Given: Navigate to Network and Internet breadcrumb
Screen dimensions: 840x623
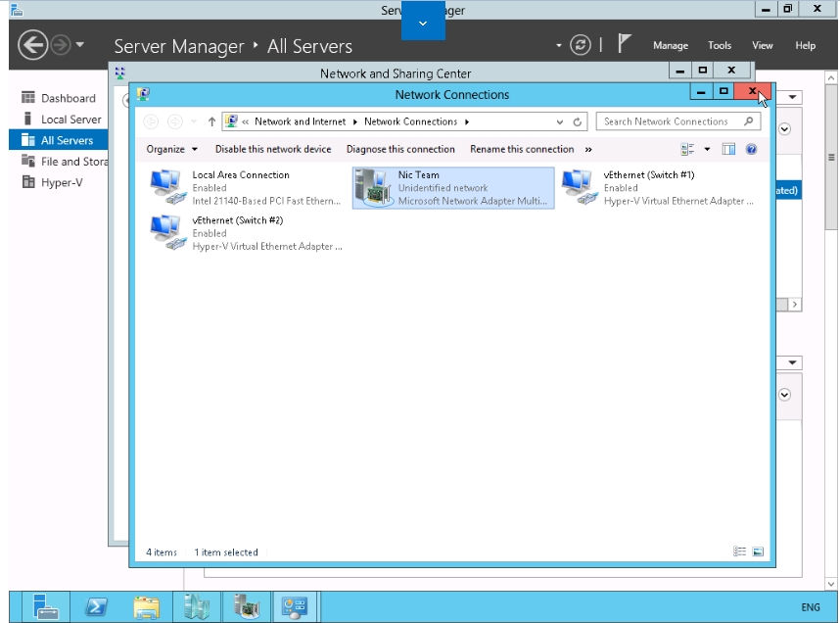Looking at the screenshot, I should tap(300, 121).
